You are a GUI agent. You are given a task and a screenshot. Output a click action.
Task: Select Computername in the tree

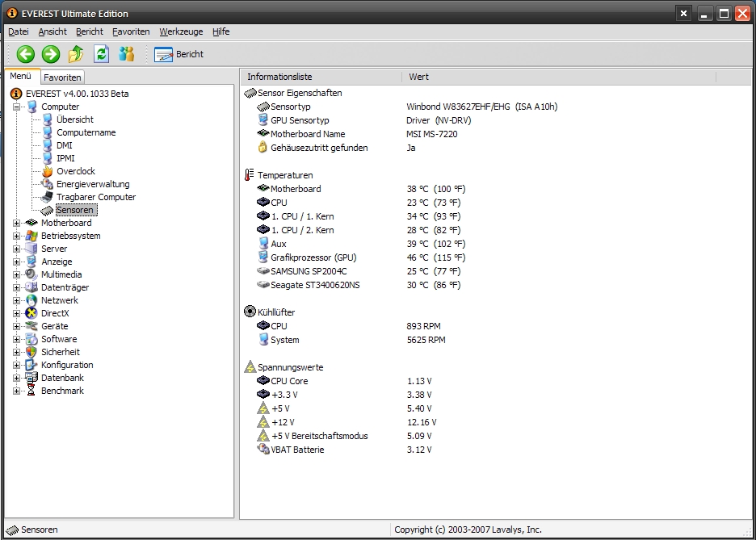point(86,132)
